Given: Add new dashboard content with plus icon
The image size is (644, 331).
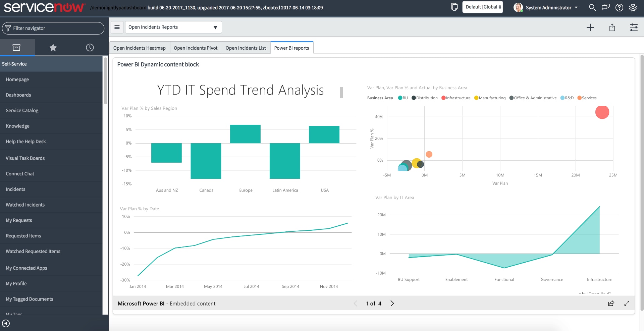Looking at the screenshot, I should point(590,27).
